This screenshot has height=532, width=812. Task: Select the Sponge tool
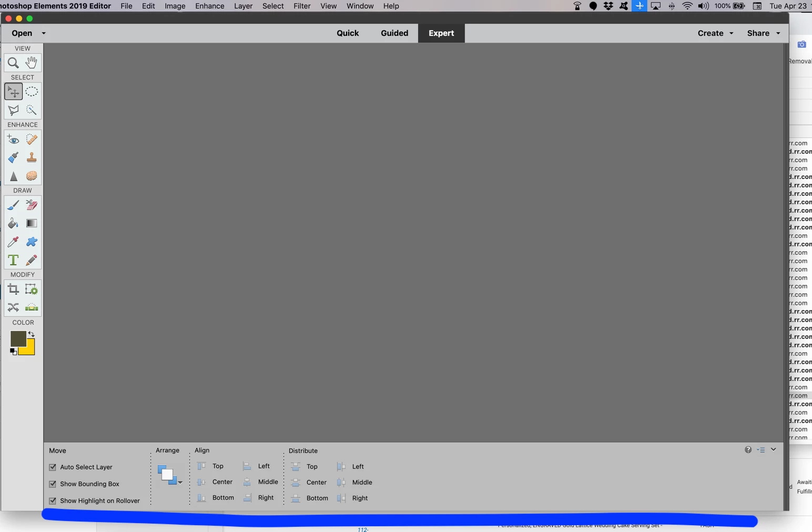tap(32, 176)
